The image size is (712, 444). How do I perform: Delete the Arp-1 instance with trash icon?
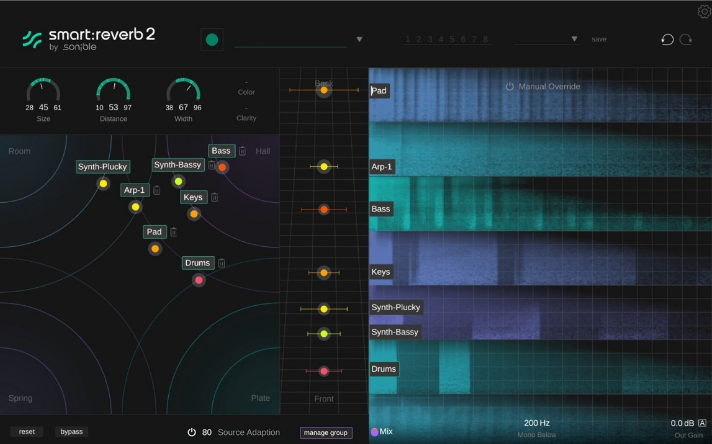[x=157, y=190]
